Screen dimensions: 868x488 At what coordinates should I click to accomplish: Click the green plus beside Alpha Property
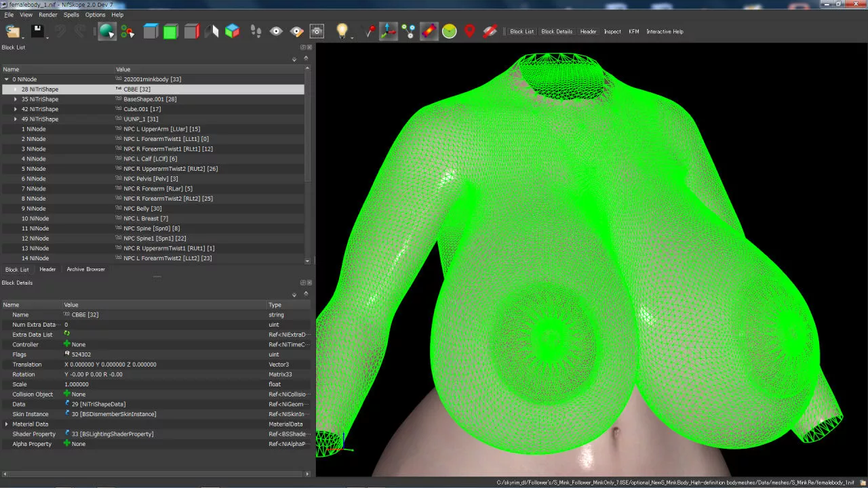[67, 443]
